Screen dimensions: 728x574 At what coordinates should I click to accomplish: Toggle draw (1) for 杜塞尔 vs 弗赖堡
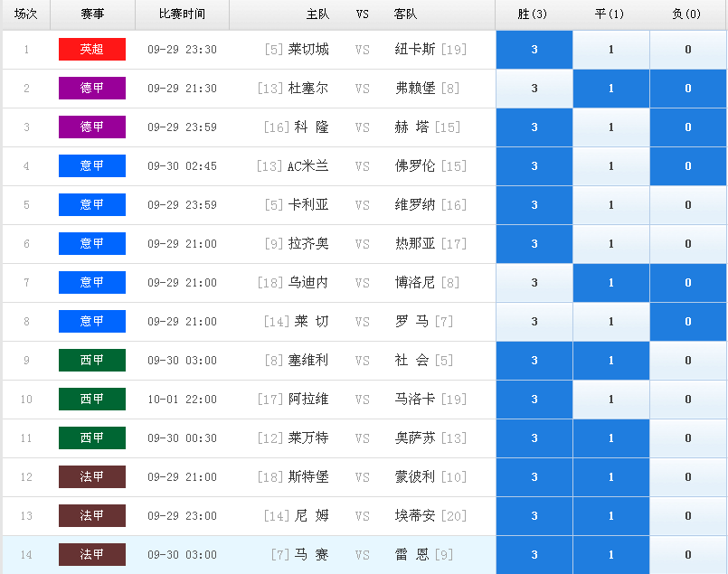(x=611, y=89)
